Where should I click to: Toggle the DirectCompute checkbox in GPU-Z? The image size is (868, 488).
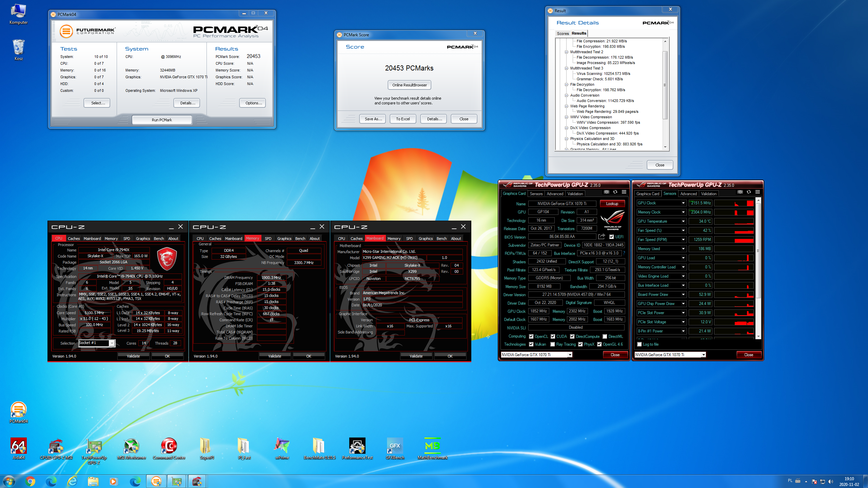pos(572,337)
